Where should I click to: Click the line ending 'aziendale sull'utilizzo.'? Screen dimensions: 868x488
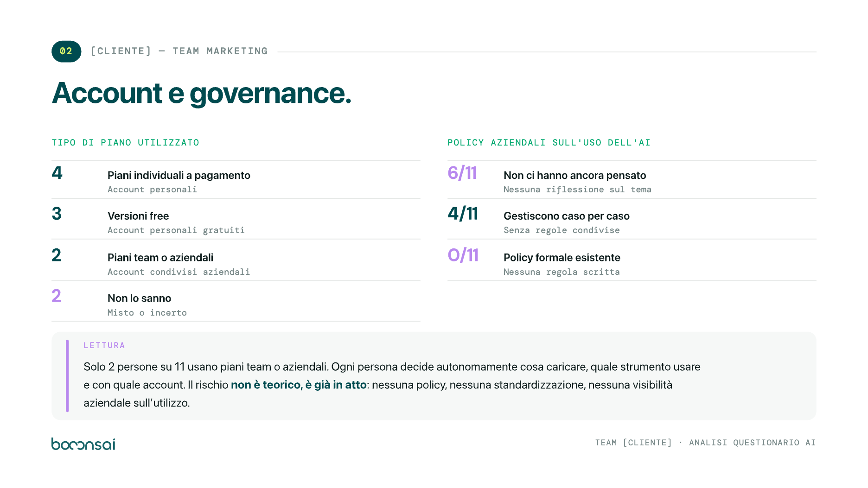tap(137, 403)
